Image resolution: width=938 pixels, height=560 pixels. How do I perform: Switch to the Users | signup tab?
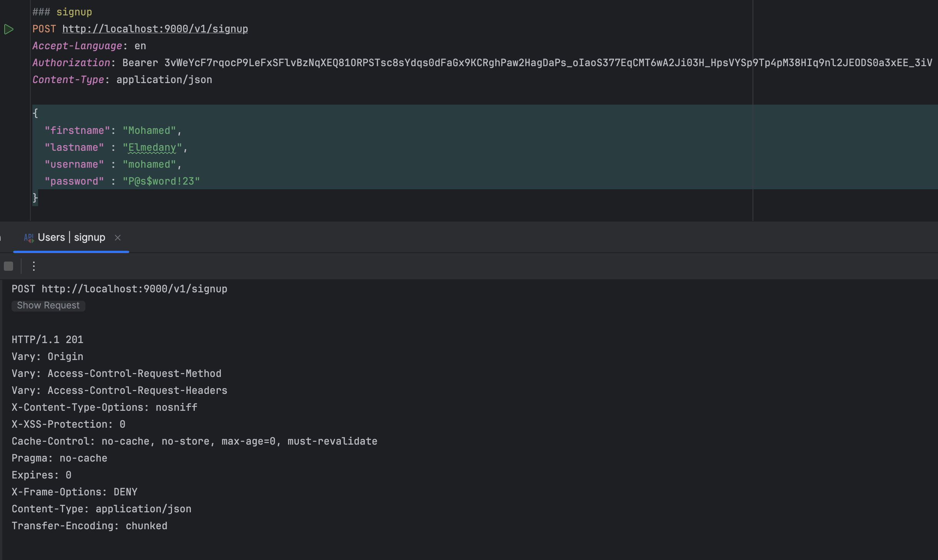[71, 238]
